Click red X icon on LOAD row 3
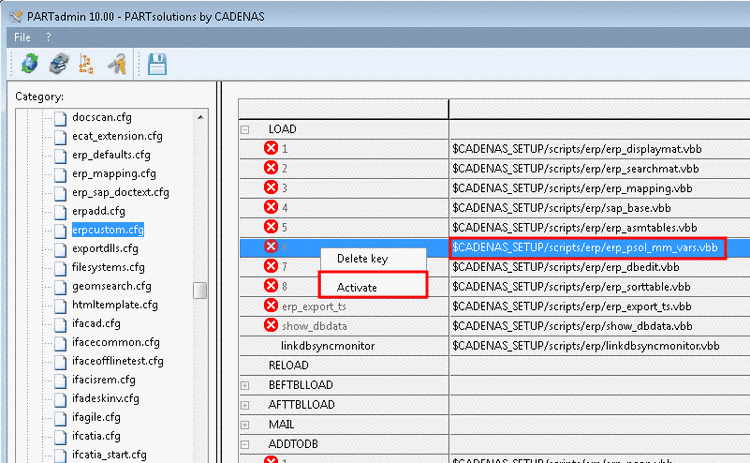This screenshot has width=750, height=463. [271, 187]
